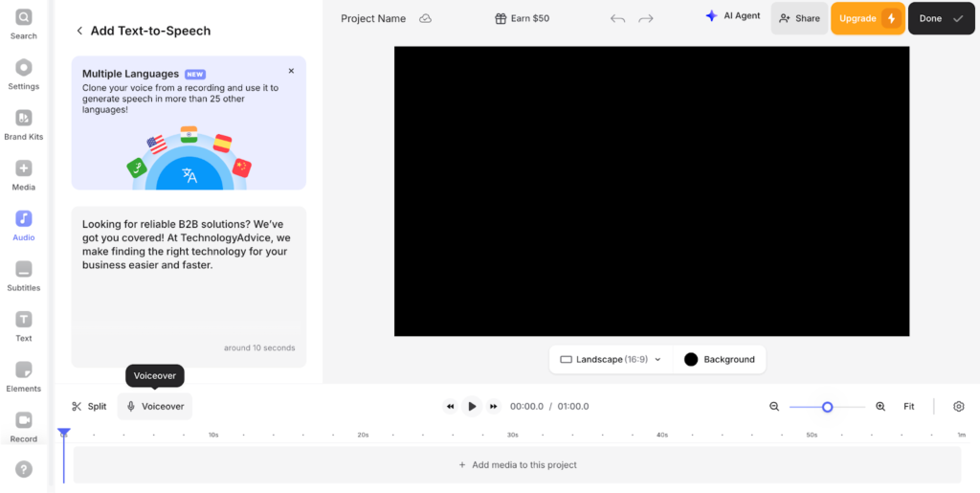Click the 10s mark on timeline ruler
The width and height of the screenshot is (980, 493).
213,435
